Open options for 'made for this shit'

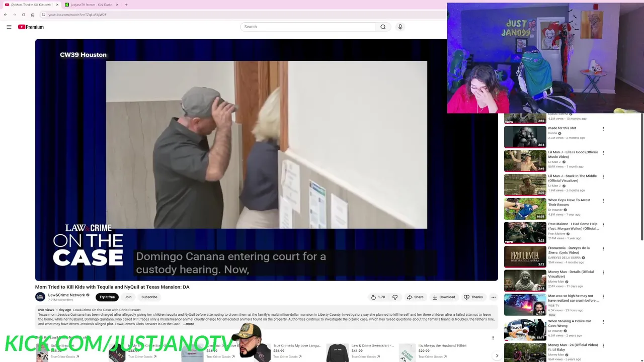pos(603,129)
